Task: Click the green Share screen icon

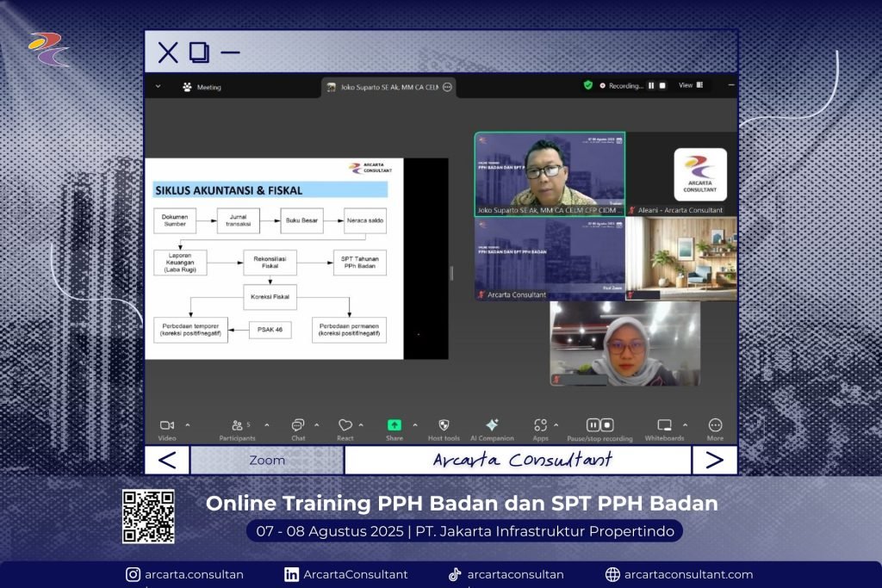Action: (x=394, y=425)
